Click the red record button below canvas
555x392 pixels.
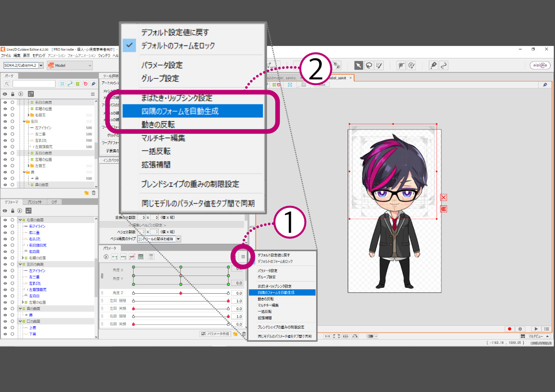tap(509, 329)
